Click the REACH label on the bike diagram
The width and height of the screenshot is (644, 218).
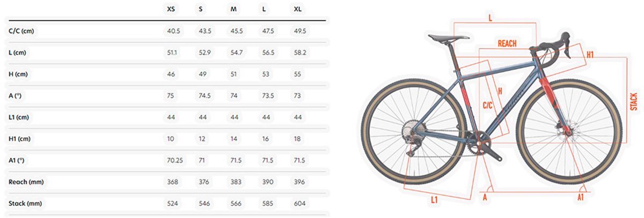507,43
